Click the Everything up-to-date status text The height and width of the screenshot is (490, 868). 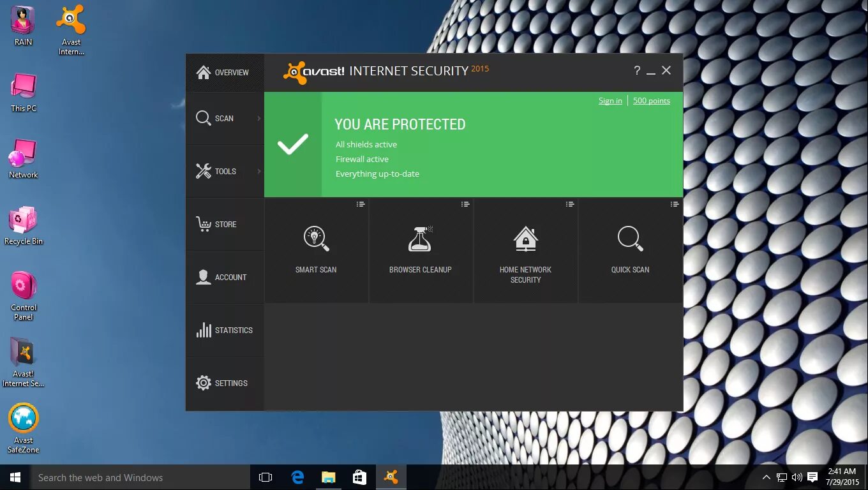377,174
